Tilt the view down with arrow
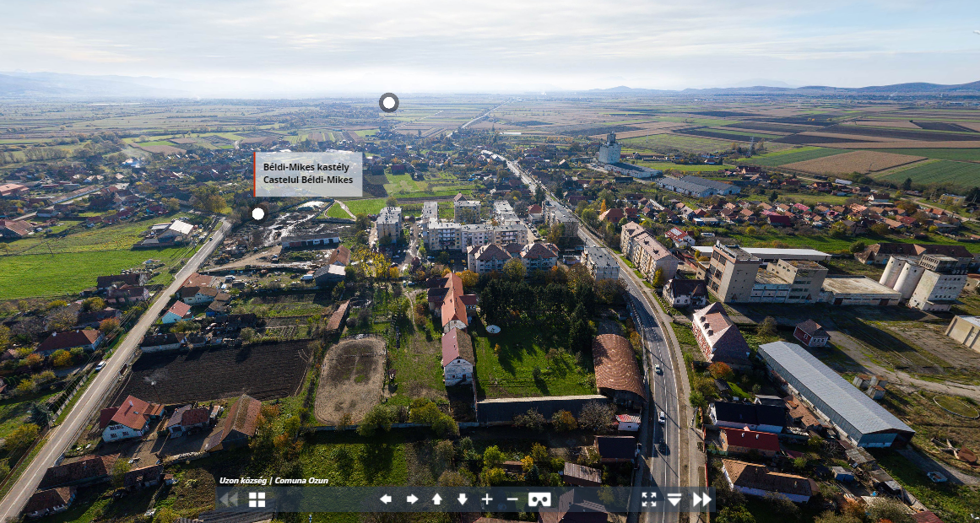Image resolution: width=980 pixels, height=523 pixels. 462,499
